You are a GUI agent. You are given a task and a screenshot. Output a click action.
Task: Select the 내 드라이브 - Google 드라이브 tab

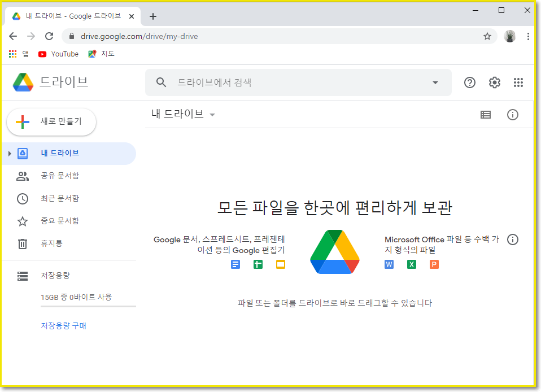tap(73, 16)
